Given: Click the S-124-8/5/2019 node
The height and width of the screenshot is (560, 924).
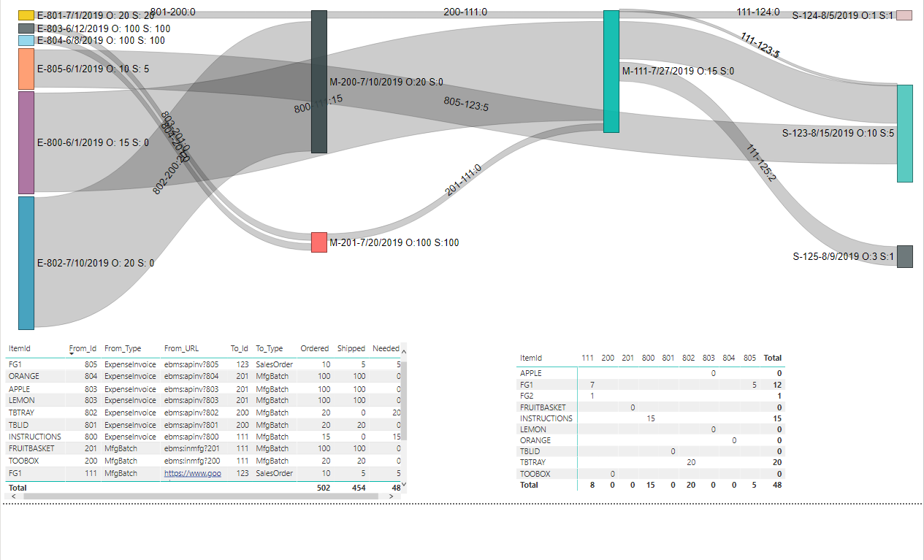Looking at the screenshot, I should pos(905,14).
